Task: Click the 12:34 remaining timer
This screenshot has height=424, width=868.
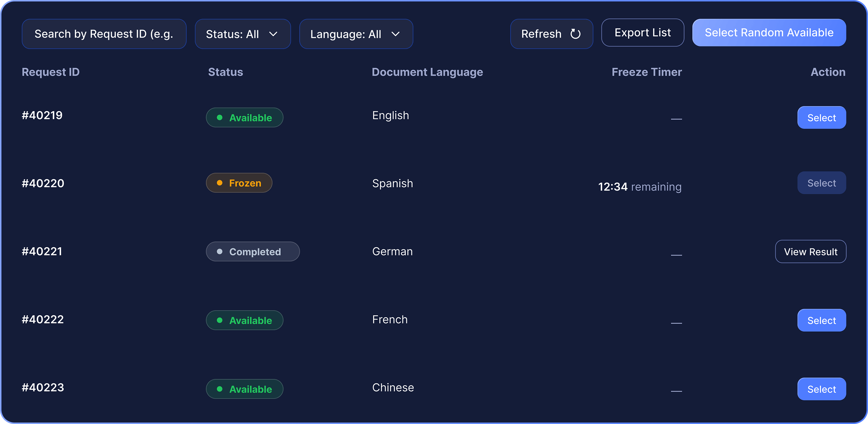Action: click(639, 187)
